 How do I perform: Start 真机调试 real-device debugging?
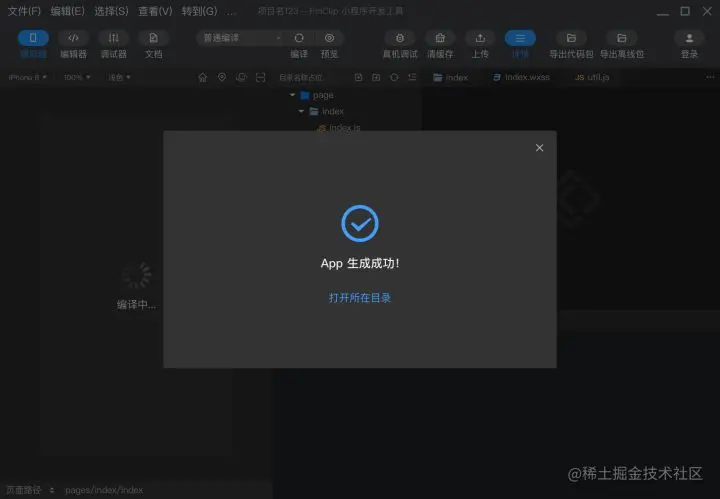tap(400, 38)
